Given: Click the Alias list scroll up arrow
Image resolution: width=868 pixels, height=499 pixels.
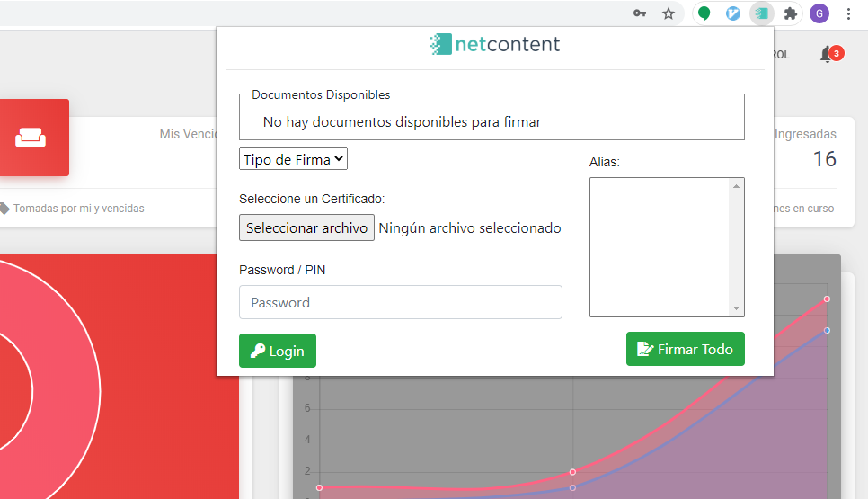Looking at the screenshot, I should 736,186.
